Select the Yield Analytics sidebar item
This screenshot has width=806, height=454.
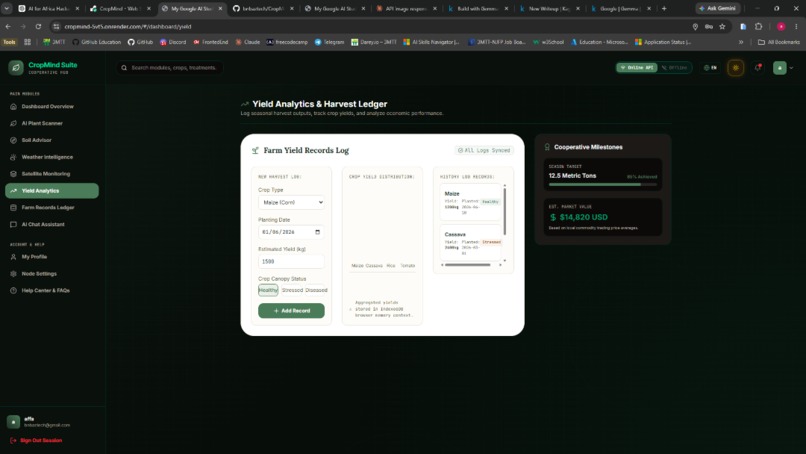52,191
